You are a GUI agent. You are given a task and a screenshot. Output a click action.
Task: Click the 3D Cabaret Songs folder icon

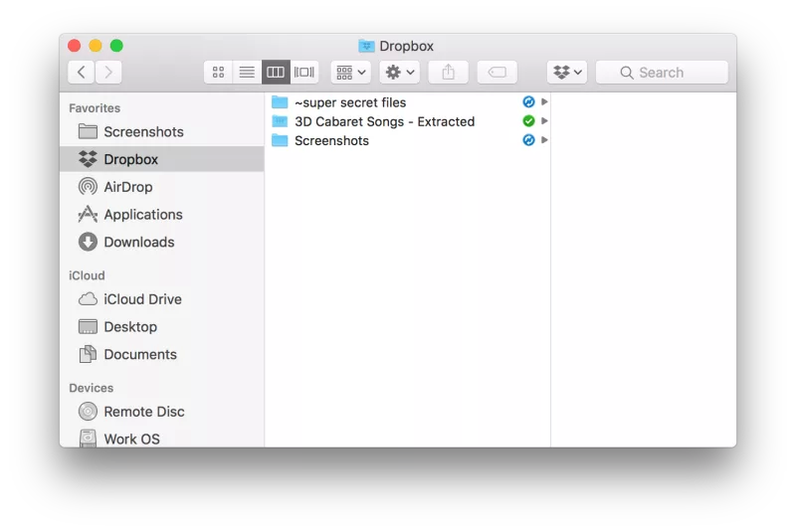[x=280, y=121]
